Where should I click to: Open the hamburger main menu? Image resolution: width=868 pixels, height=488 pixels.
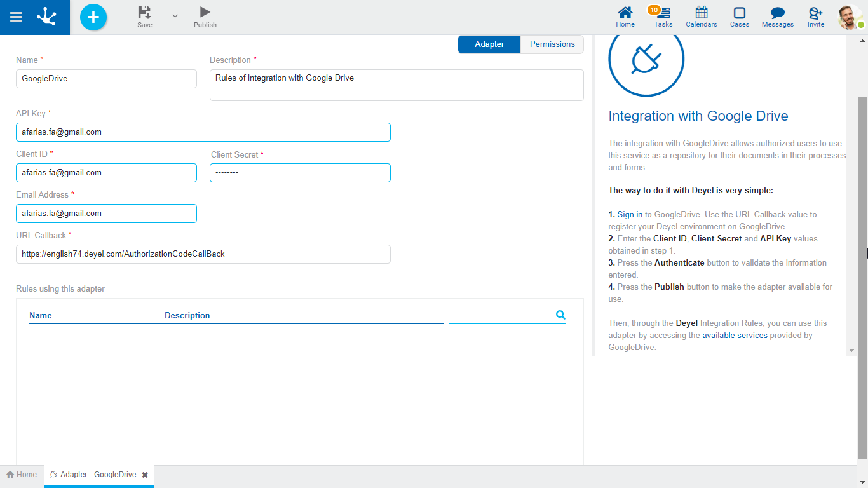tap(16, 17)
